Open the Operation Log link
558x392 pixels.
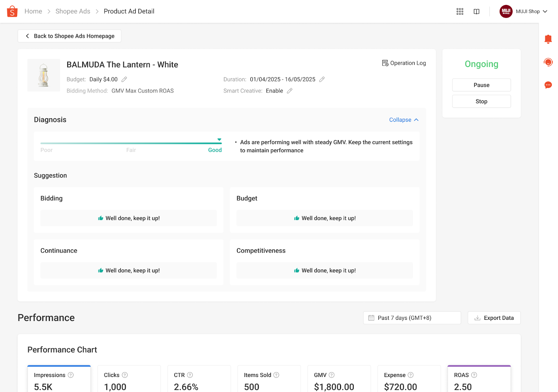point(404,63)
